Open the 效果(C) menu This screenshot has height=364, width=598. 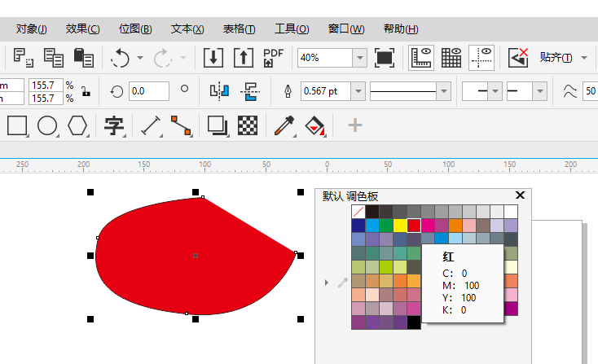82,29
